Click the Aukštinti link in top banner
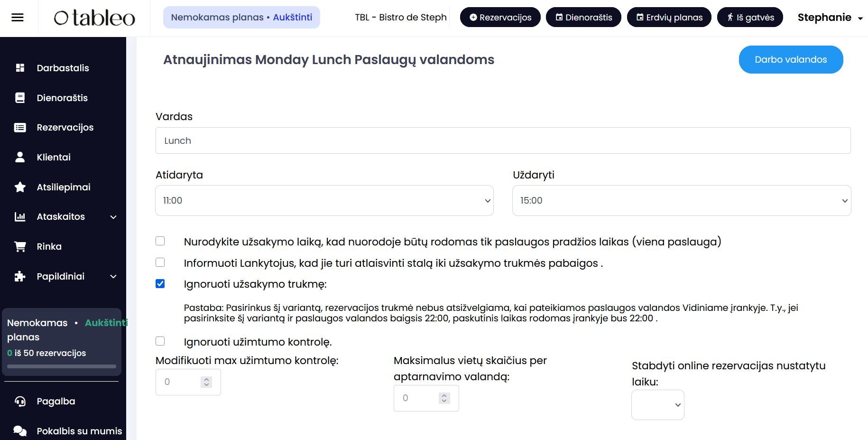Screen dimensions: 868x440 pos(293,17)
